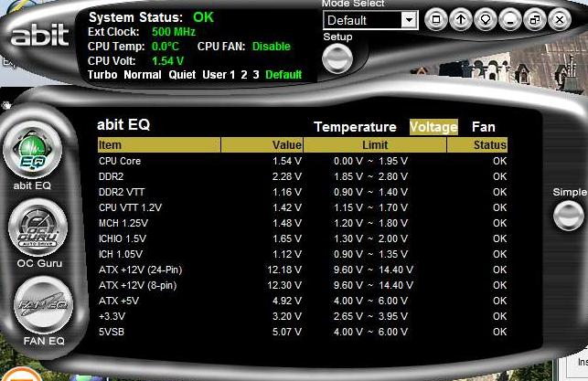Click the Item column header
Image resolution: width=588 pixels, height=381 pixels.
coord(159,145)
